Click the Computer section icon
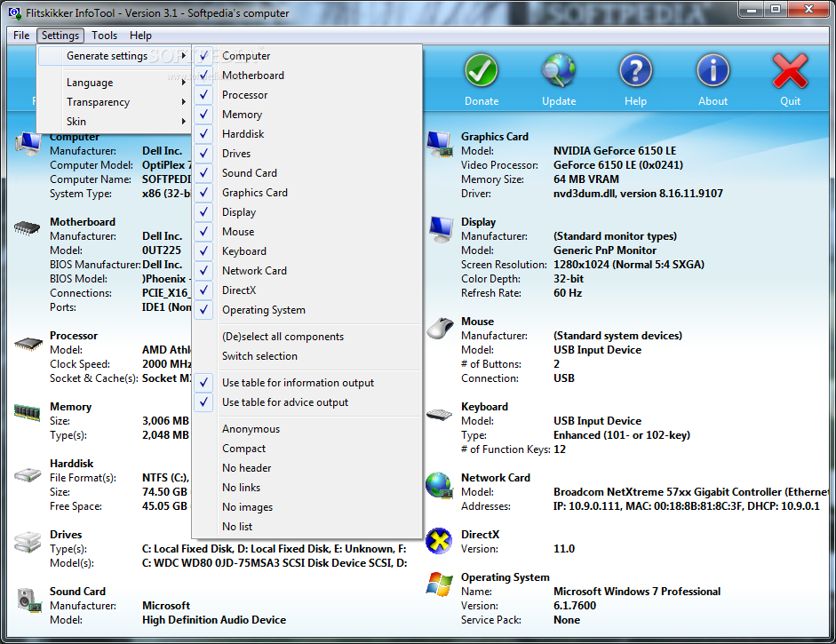836x644 pixels. [28, 143]
